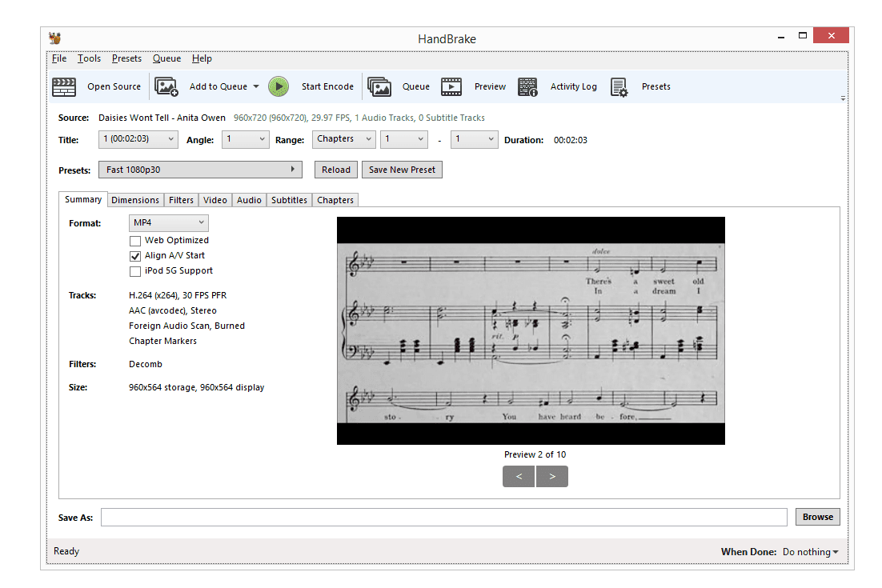
Task: Open the Title dropdown showing 1 (00:02:03)
Action: [138, 139]
